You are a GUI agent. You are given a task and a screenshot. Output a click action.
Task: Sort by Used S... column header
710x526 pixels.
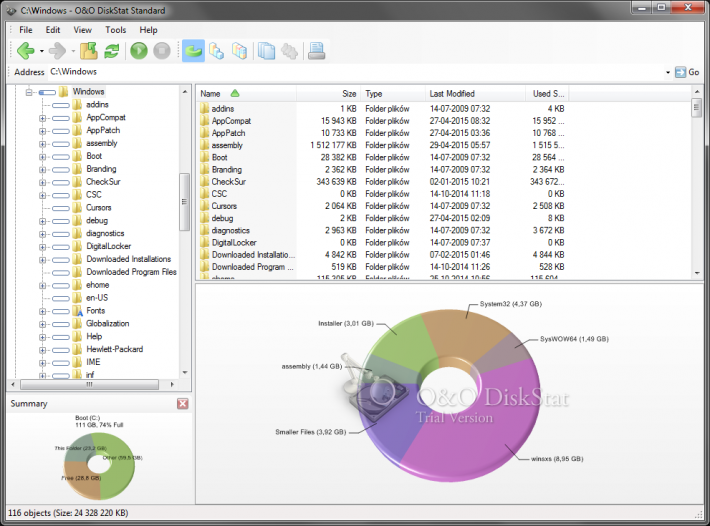click(547, 94)
